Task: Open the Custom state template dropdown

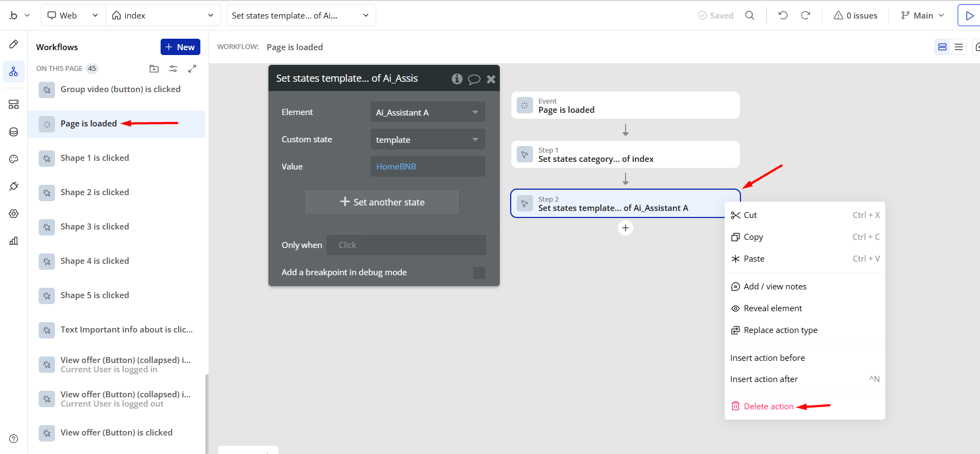Action: [x=427, y=140]
